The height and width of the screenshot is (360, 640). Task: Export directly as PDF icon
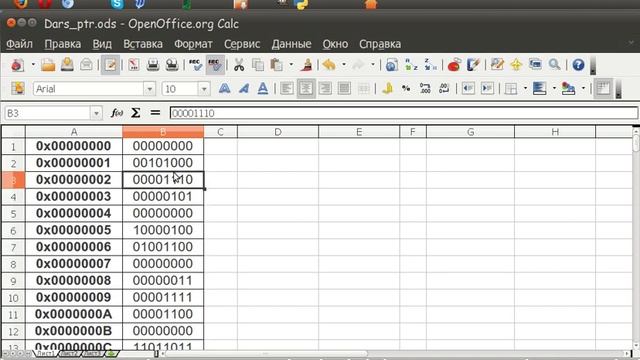point(134,65)
